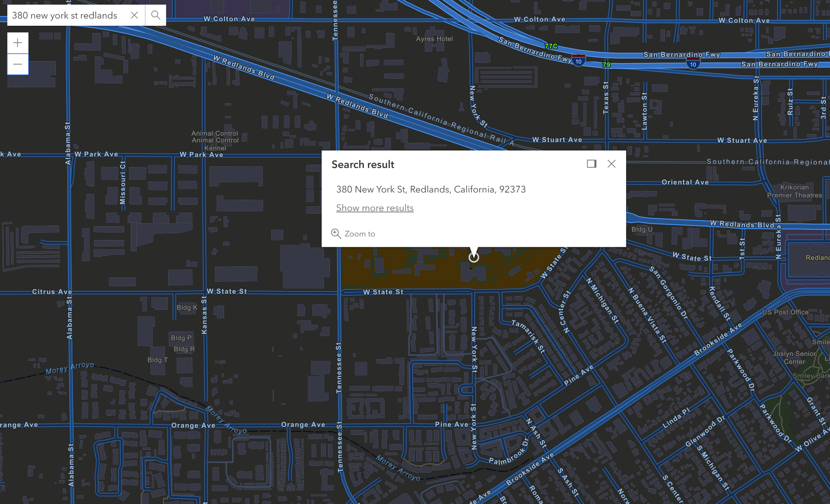The width and height of the screenshot is (830, 504).
Task: Click Zoom to action text
Action: [x=359, y=234]
